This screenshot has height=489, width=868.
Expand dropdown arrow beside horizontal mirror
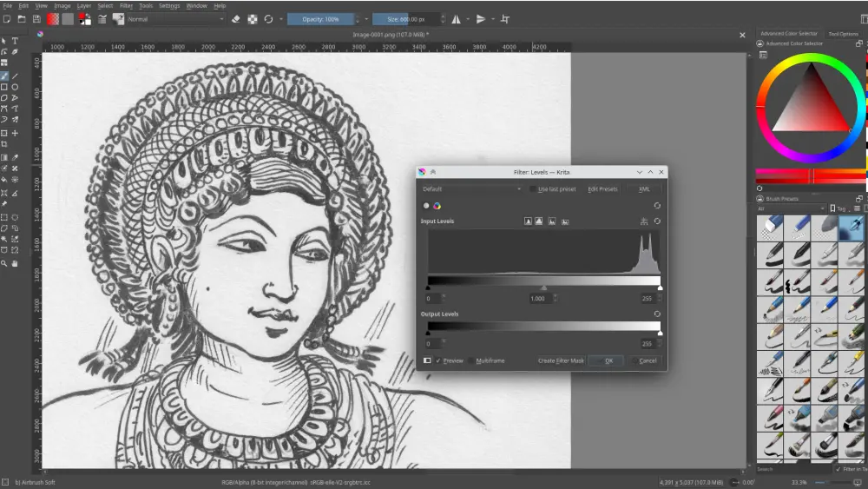click(x=468, y=19)
